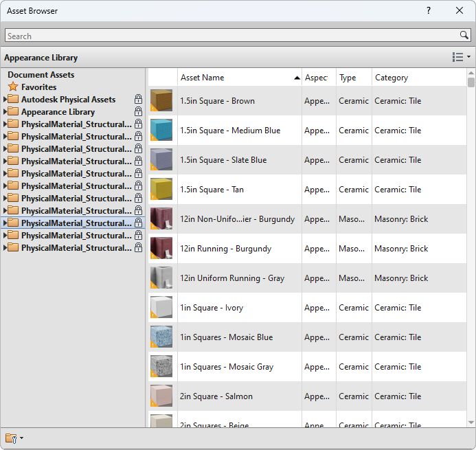Select the 1in Squares - Mosaic Gray thumbnail
The width and height of the screenshot is (476, 450).
pos(161,366)
